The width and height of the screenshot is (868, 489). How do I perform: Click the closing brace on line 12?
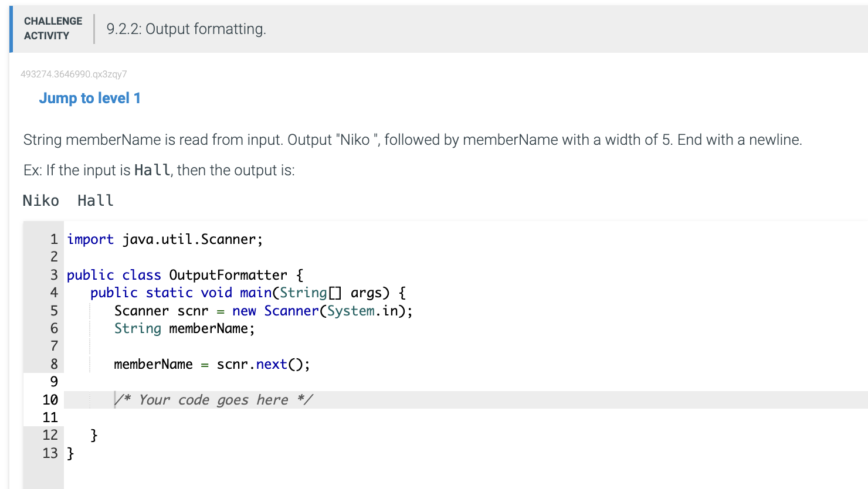[x=93, y=435]
